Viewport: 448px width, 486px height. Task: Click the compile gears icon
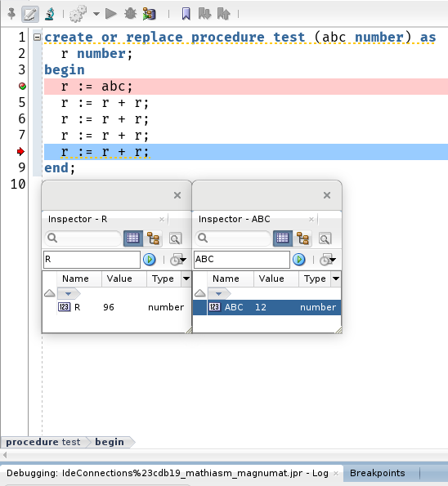(x=78, y=14)
